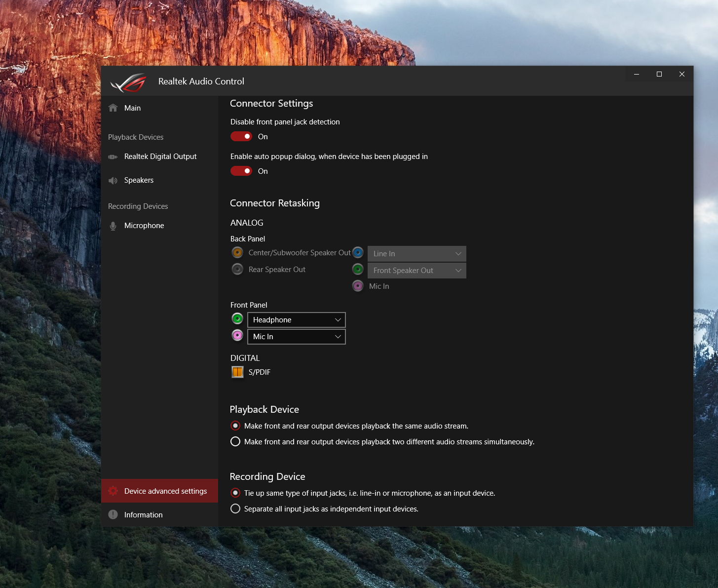Open Device advanced settings page

pyautogui.click(x=159, y=491)
